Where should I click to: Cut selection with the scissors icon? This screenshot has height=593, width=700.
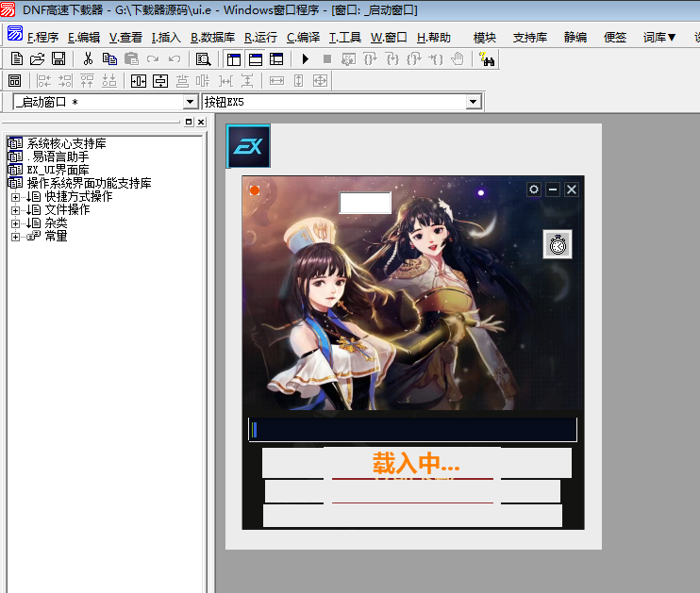coord(88,58)
